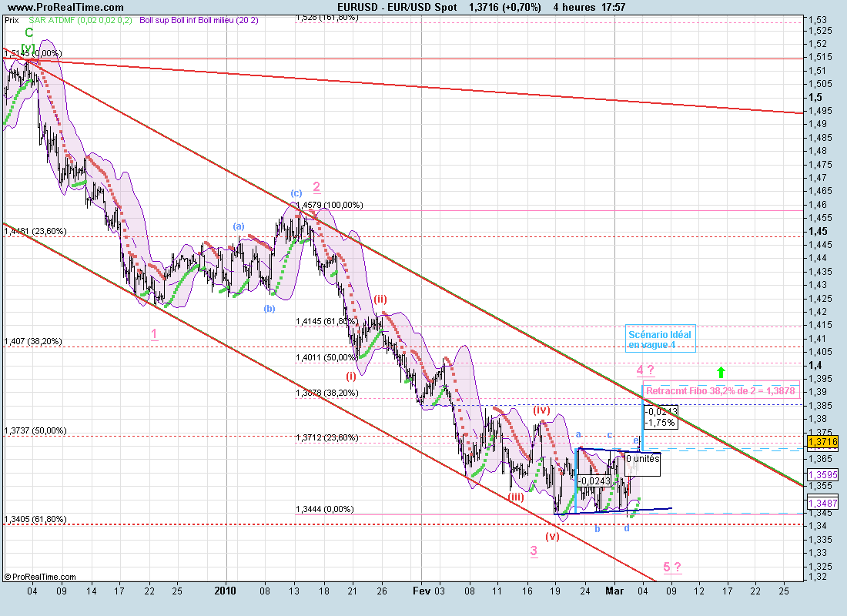Select the red '(ii)' wave label
The image size is (847, 616).
tap(380, 300)
